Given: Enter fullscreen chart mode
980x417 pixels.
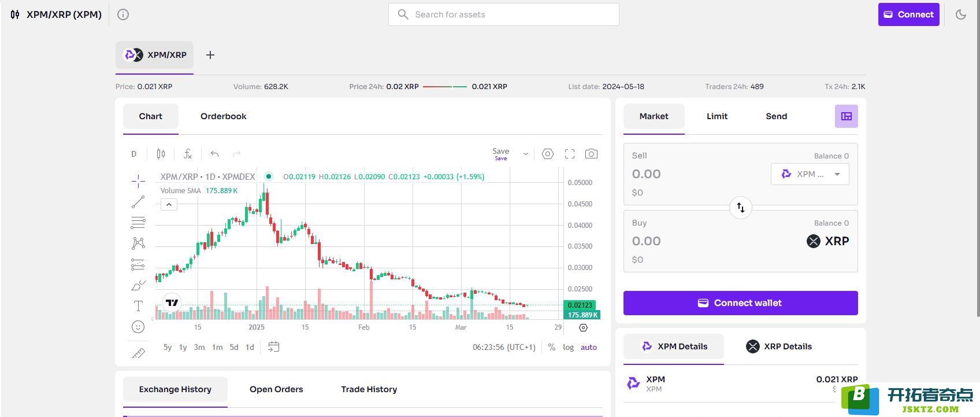Looking at the screenshot, I should point(570,154).
